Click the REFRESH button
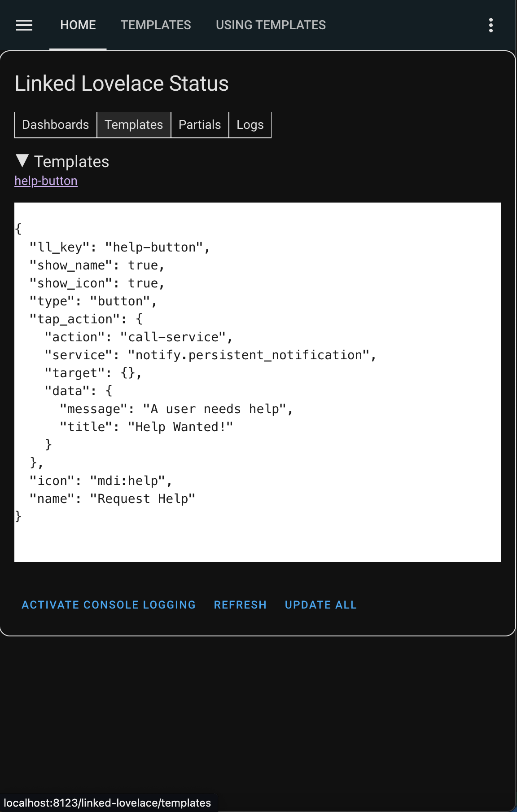The height and width of the screenshot is (812, 517). [240, 605]
